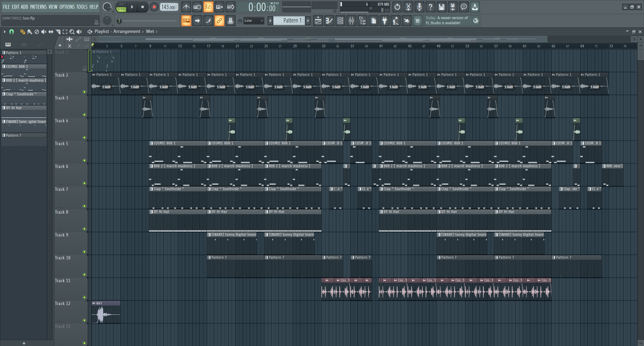Open the Tempo tapper icon
644x346 pixels.
[x=396, y=21]
